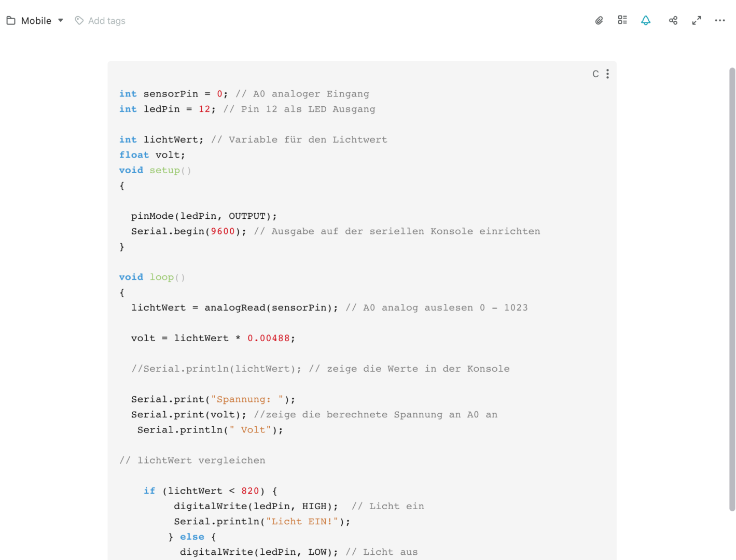Open the share note icon
The height and width of the screenshot is (560, 736).
673,21
